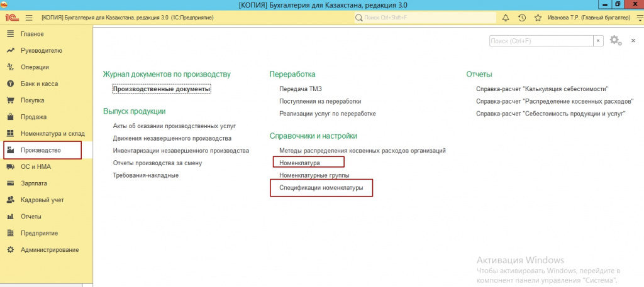Open Акты об оказании производственных услуг
The height and width of the screenshot is (287, 644).
[174, 126]
